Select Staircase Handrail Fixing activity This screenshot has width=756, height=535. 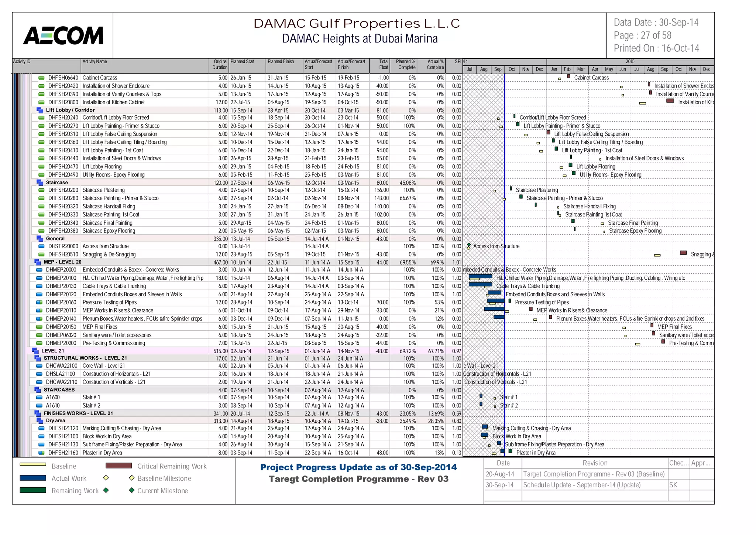point(109,207)
